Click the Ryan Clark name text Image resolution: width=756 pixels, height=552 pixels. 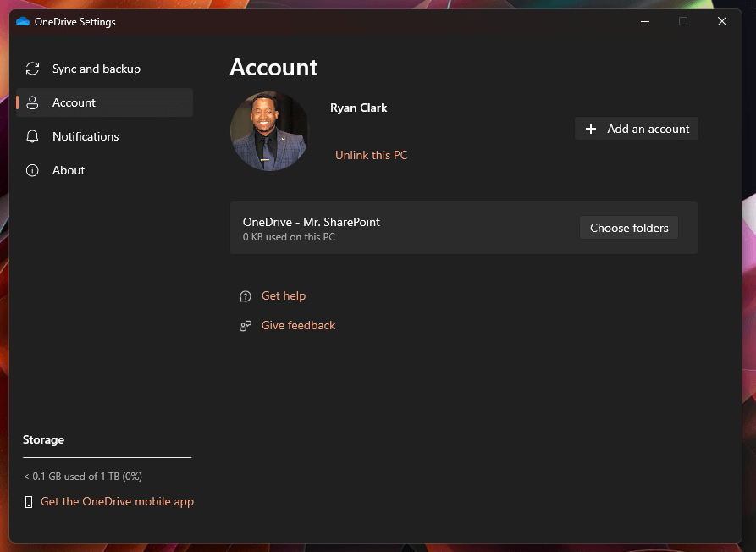[x=358, y=108]
